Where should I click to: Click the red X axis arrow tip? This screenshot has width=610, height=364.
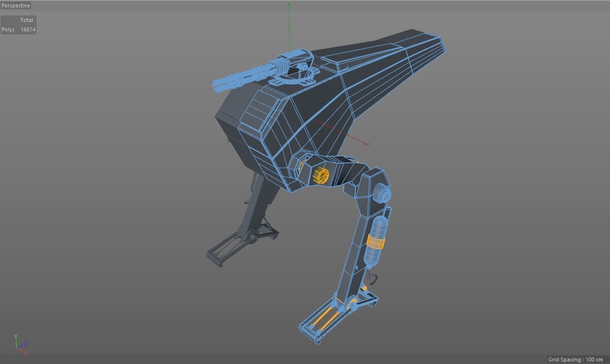pos(366,144)
